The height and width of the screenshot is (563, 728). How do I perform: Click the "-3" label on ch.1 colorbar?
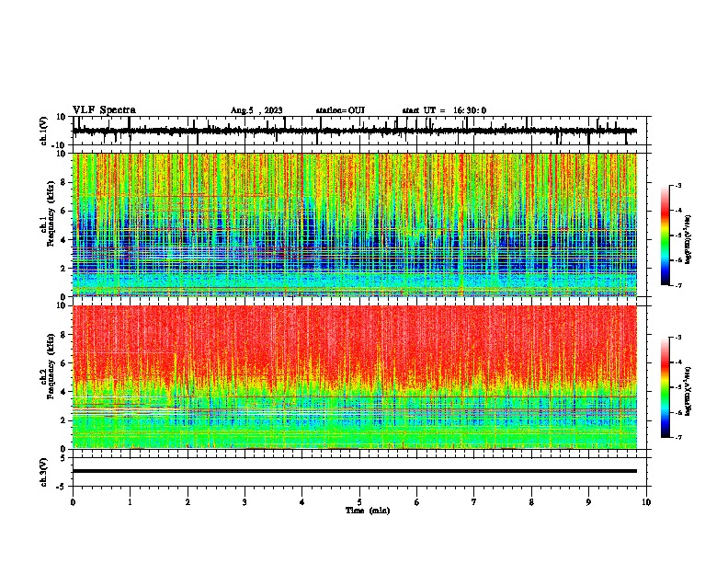(x=678, y=186)
